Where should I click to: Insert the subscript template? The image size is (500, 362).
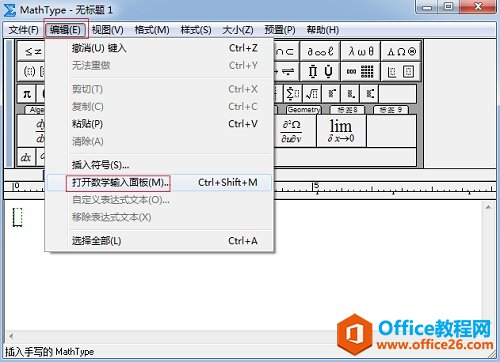click(351, 94)
